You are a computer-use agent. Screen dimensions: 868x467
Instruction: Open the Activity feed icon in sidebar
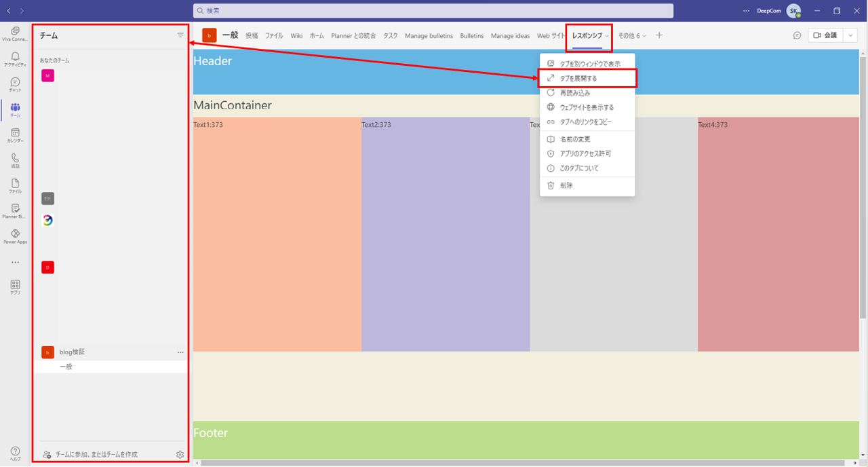15,59
